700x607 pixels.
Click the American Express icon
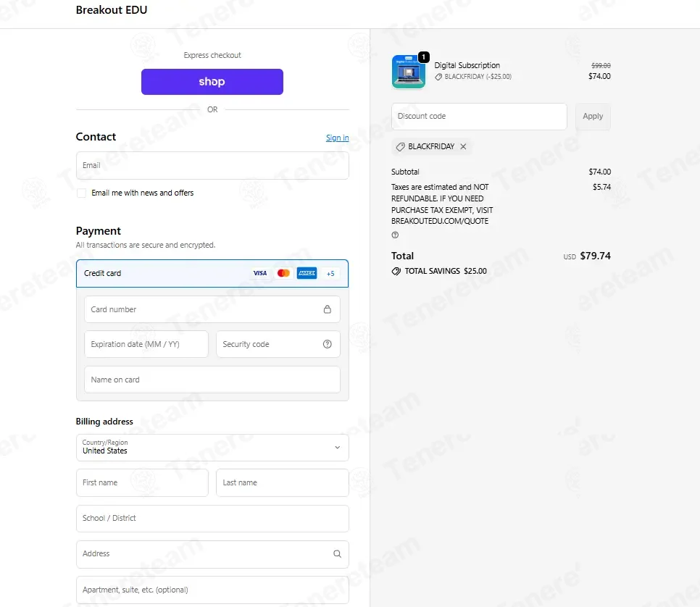click(x=307, y=273)
